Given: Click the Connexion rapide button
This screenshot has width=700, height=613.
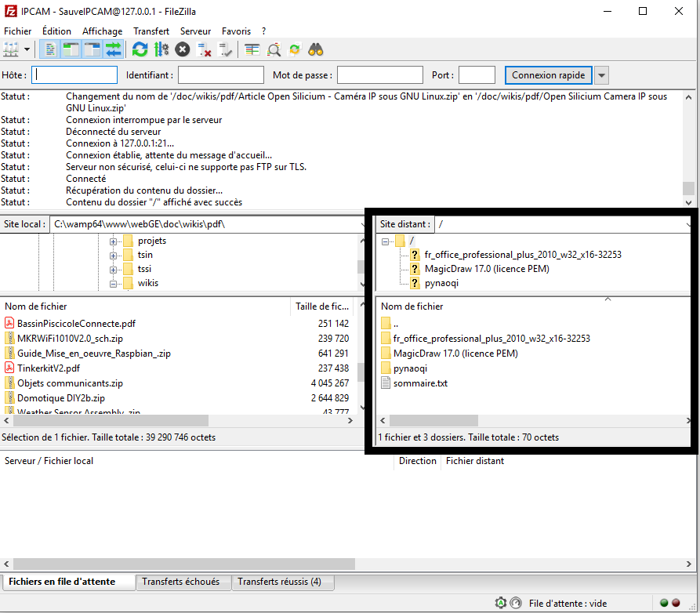Looking at the screenshot, I should 548,75.
